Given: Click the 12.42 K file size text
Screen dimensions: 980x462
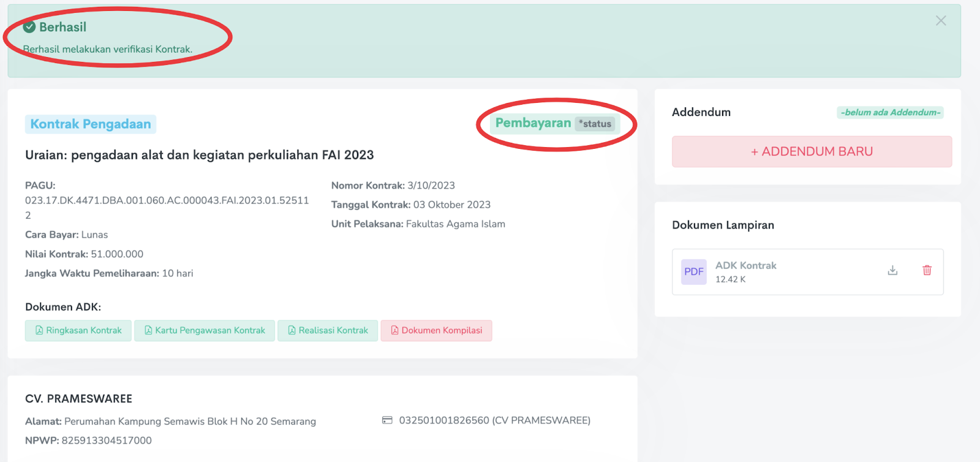Looking at the screenshot, I should coord(730,279).
